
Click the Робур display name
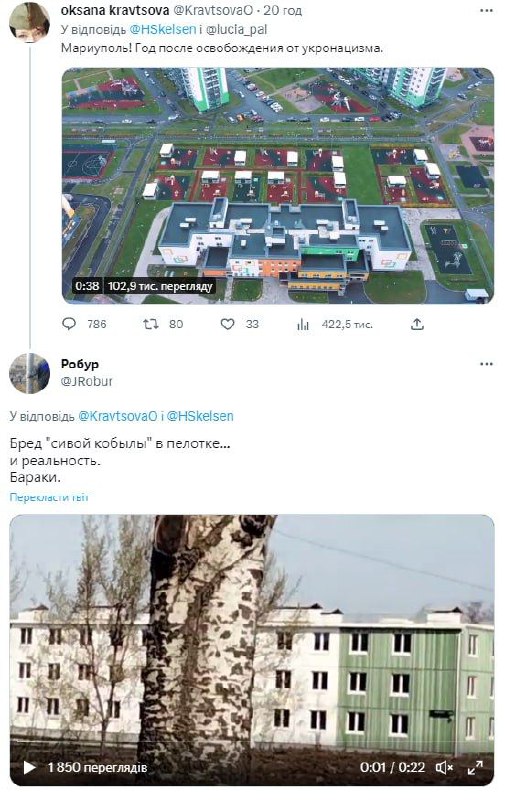(80, 364)
